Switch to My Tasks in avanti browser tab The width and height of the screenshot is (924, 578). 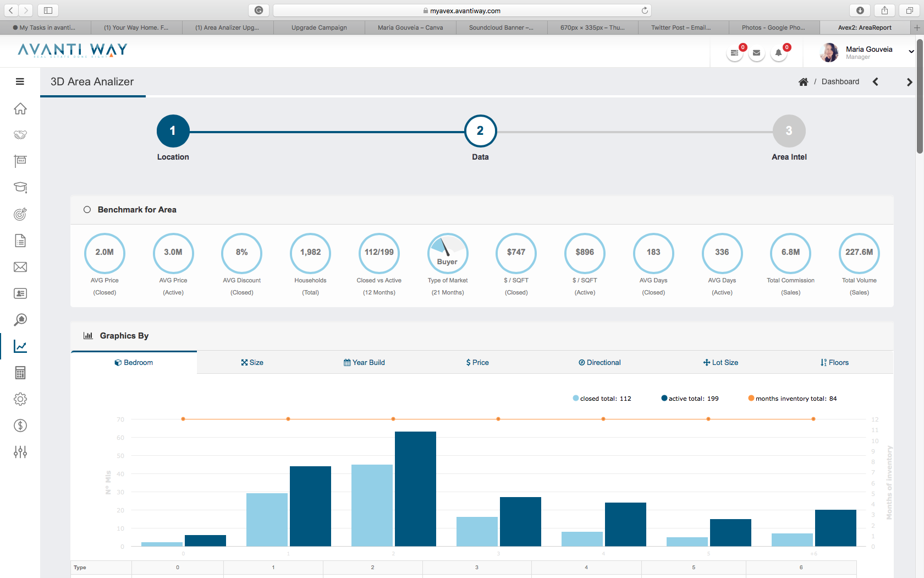(x=46, y=28)
